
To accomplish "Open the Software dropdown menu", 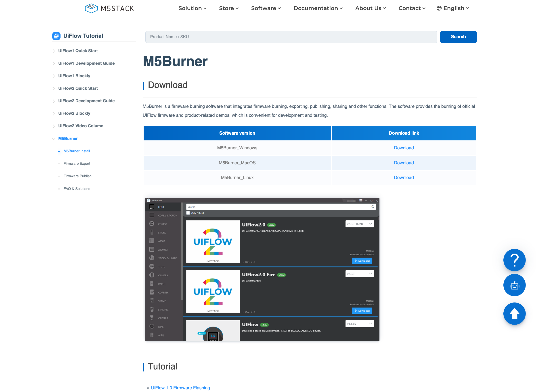I will (266, 8).
